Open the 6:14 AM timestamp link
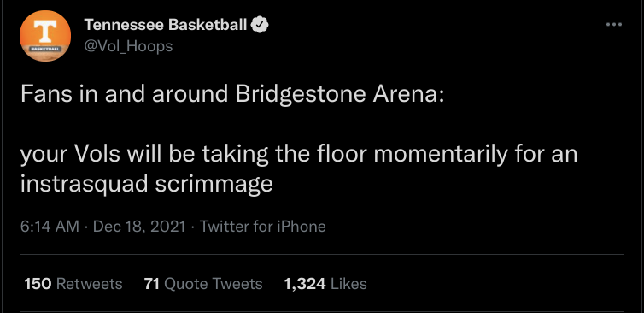 pyautogui.click(x=50, y=227)
